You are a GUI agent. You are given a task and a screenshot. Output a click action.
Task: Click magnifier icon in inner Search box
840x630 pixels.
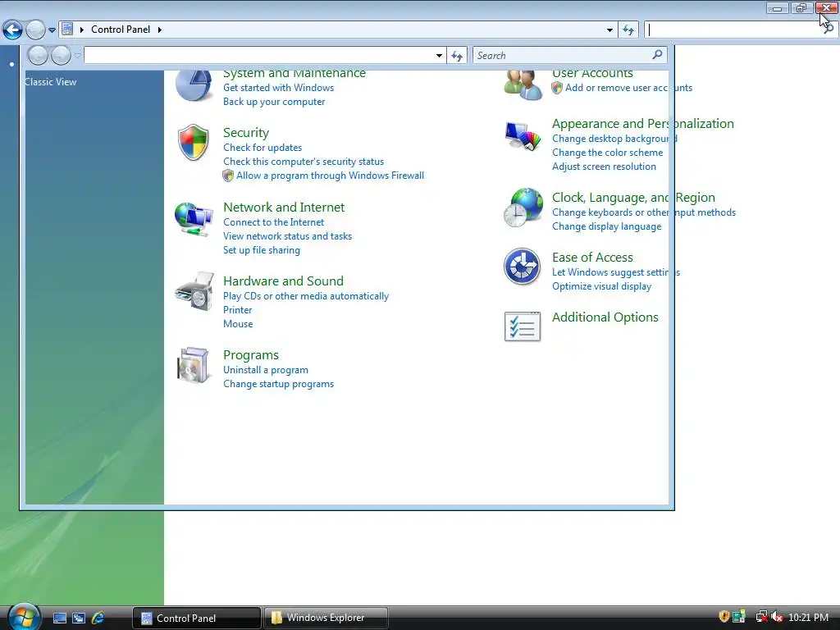(x=657, y=54)
